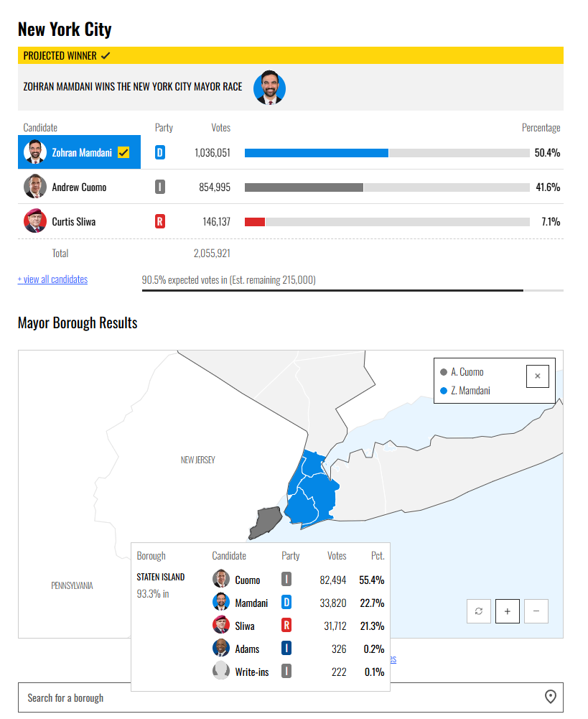Zoom in on the borough map
The image size is (588, 719).
[508, 611]
